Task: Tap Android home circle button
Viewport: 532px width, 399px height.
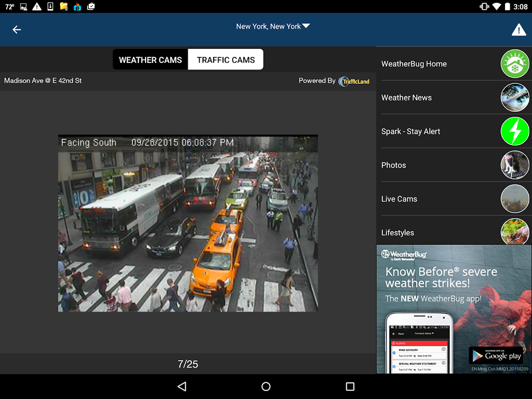Action: click(266, 387)
